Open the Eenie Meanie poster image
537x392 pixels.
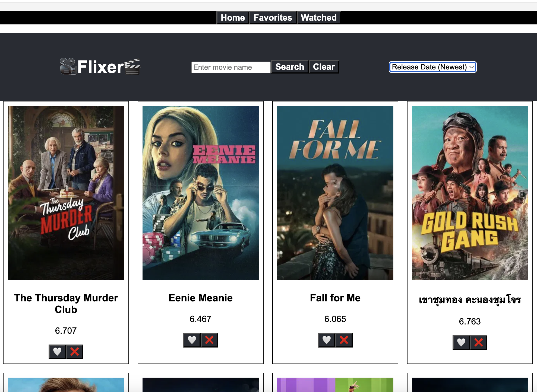click(201, 193)
